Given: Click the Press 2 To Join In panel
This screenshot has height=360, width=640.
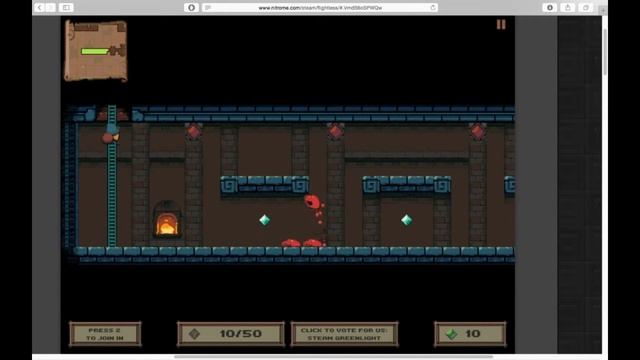Looking at the screenshot, I should tap(105, 334).
